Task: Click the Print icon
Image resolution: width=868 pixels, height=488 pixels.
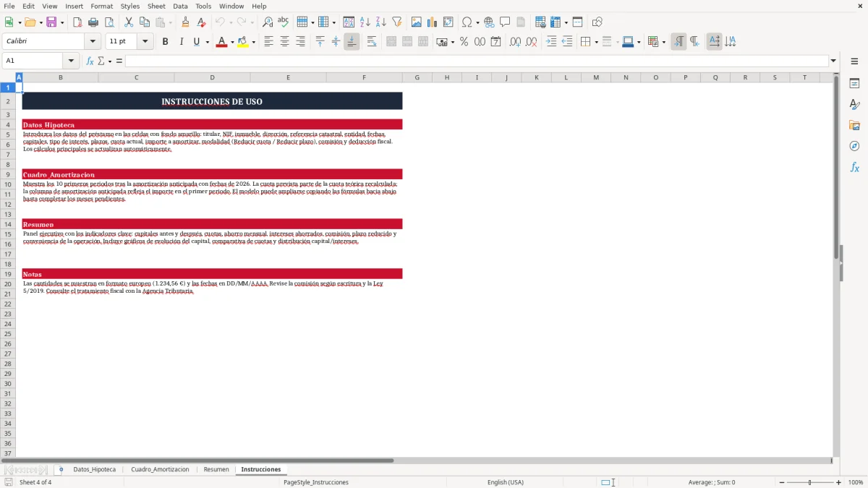Action: point(93,22)
